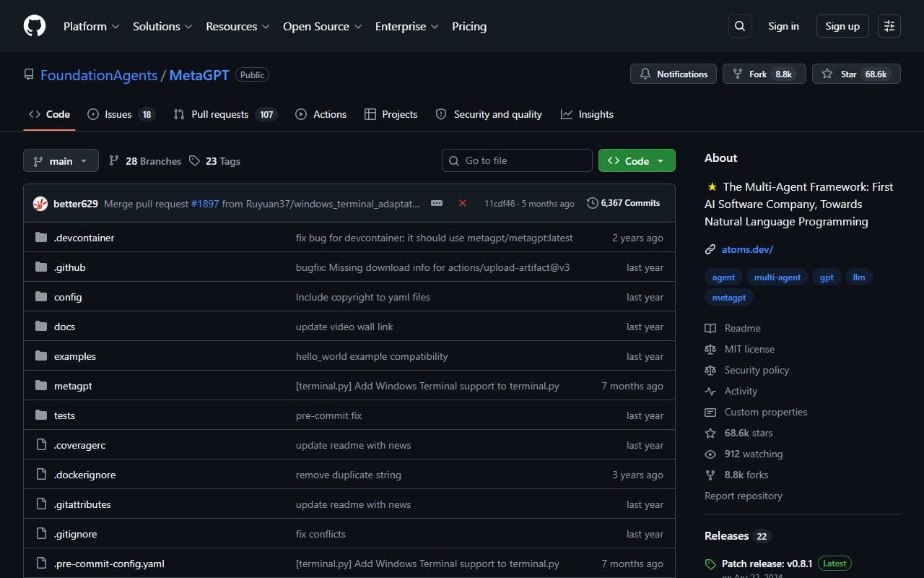Viewport: 924px width, 578px height.
Task: Click the .dockerignore file icon
Action: click(x=41, y=475)
